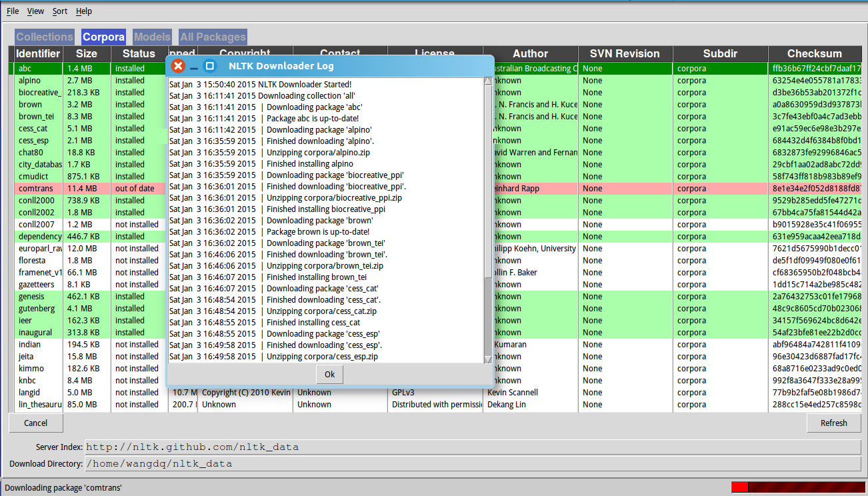
Task: Select the 'indian' identifier
Action: point(29,345)
